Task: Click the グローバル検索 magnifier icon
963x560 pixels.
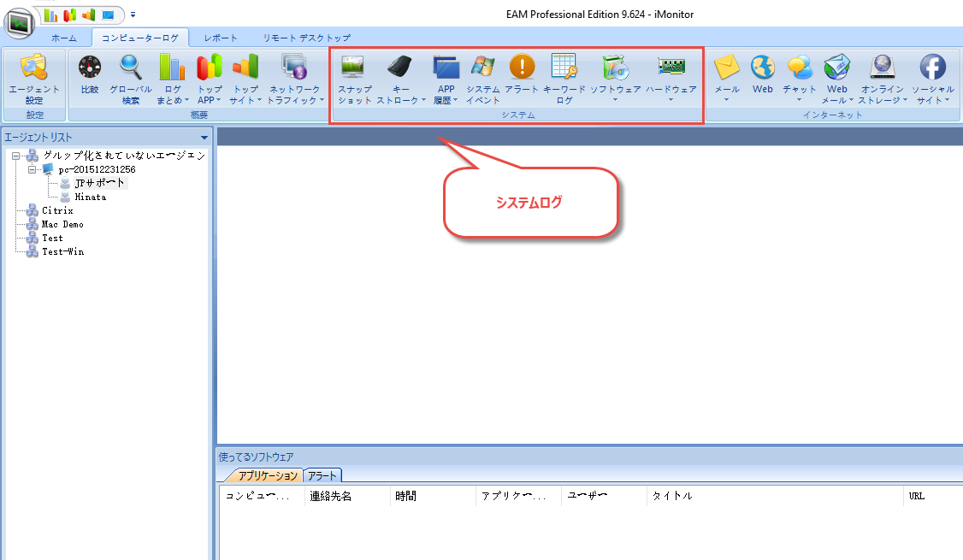Action: tap(131, 68)
